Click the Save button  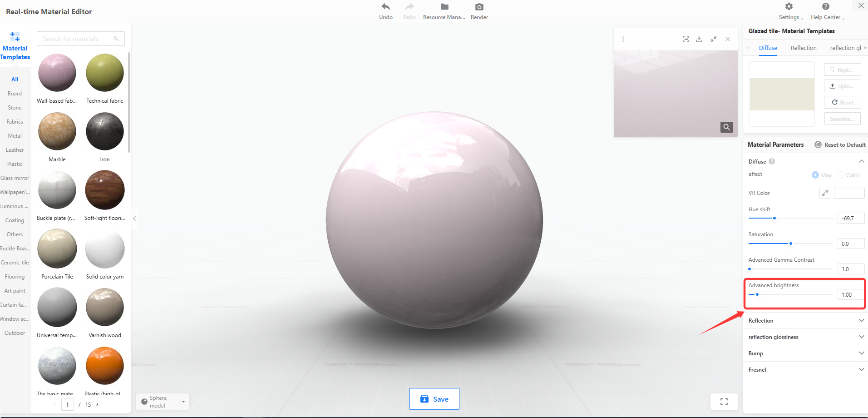click(434, 399)
